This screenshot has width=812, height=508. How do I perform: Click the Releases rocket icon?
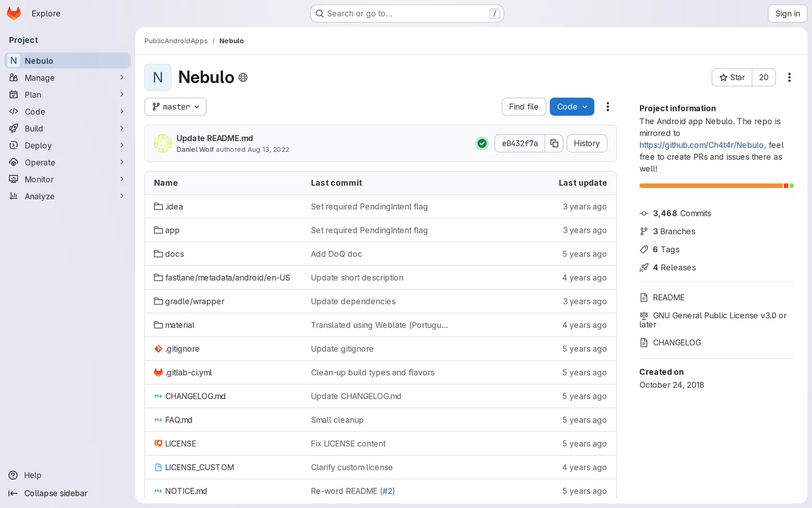(644, 268)
